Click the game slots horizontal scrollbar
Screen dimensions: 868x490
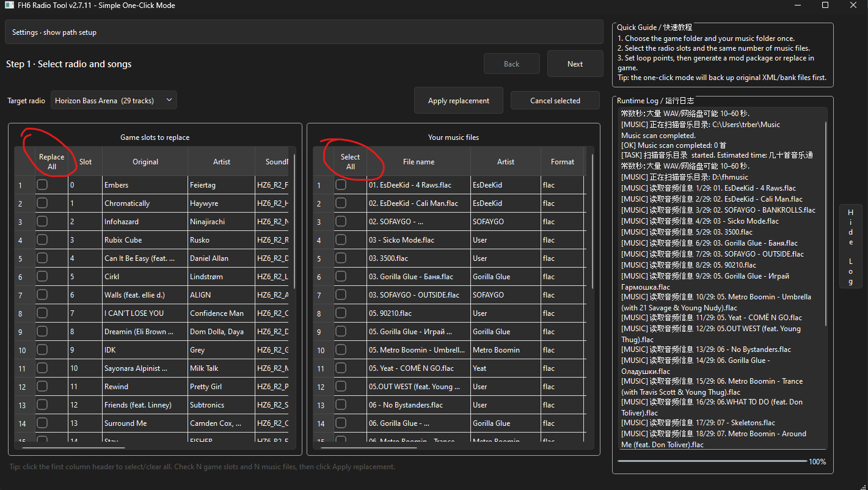(x=73, y=448)
